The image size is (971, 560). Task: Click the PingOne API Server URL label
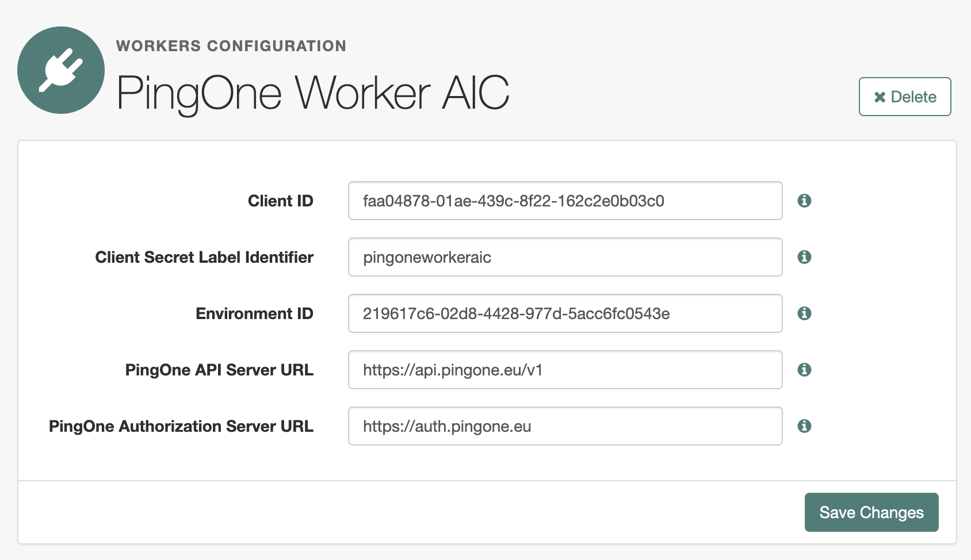click(219, 370)
